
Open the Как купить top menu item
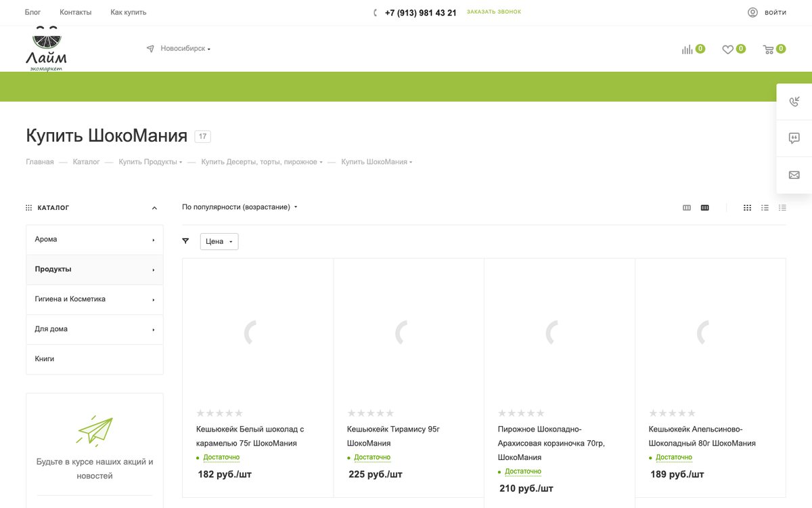[129, 12]
